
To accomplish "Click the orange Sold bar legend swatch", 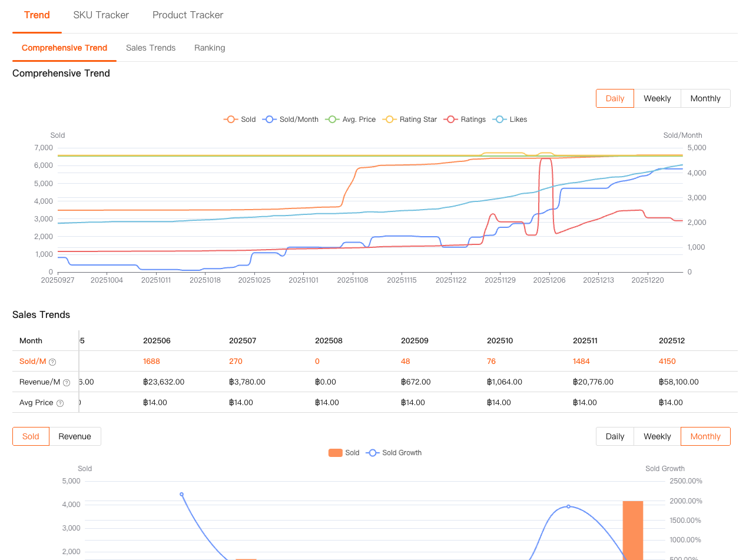I will (x=336, y=453).
